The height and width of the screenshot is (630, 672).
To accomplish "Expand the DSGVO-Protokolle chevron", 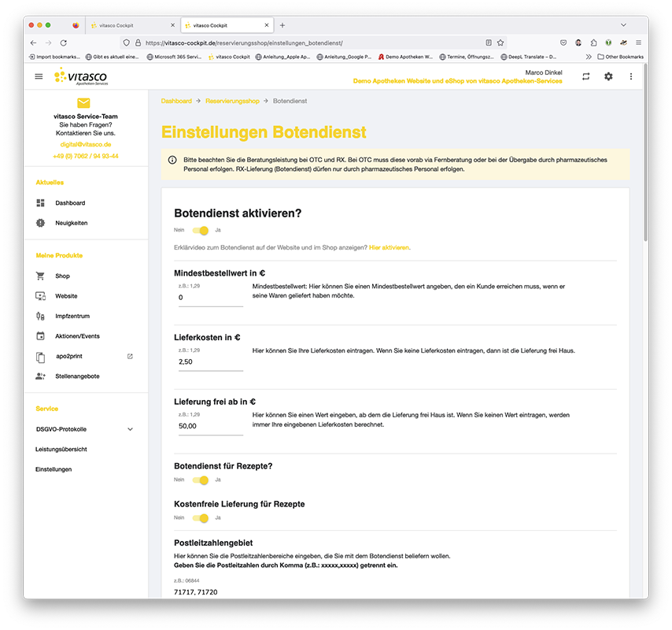I will point(131,429).
